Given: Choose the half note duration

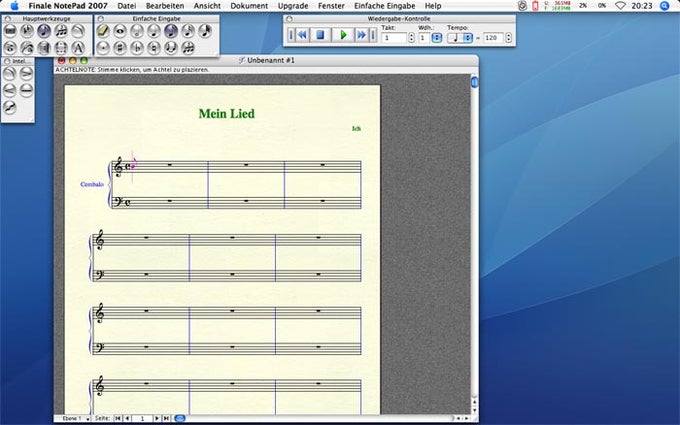Looking at the screenshot, I should [137, 31].
